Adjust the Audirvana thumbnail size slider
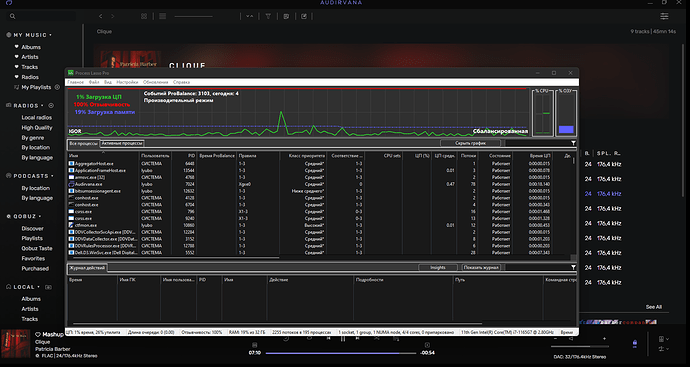 (x=193, y=16)
